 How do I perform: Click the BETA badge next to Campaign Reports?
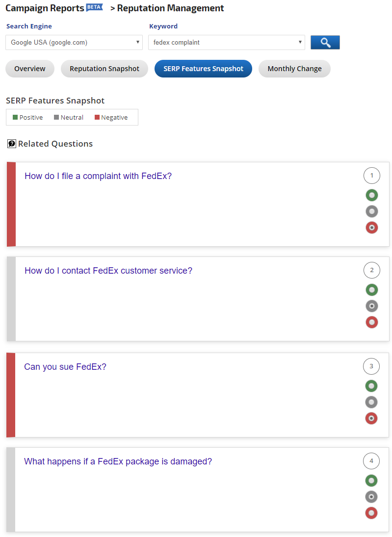click(94, 7)
